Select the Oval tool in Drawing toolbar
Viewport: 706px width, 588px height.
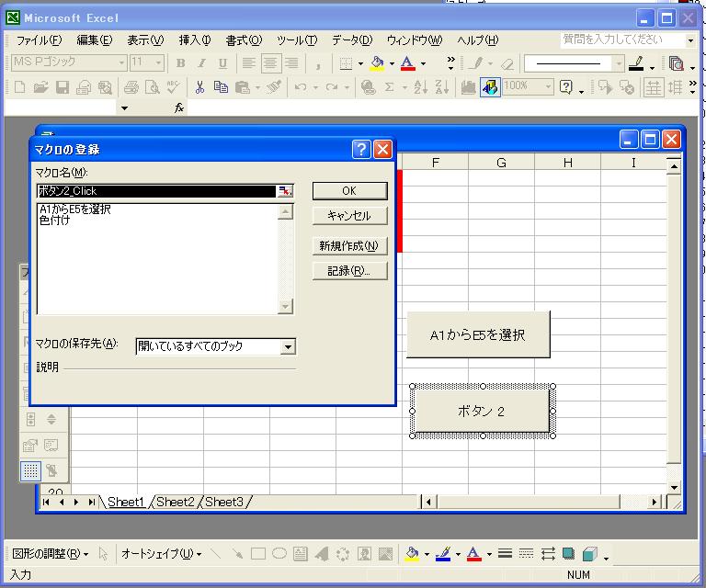pos(279,554)
